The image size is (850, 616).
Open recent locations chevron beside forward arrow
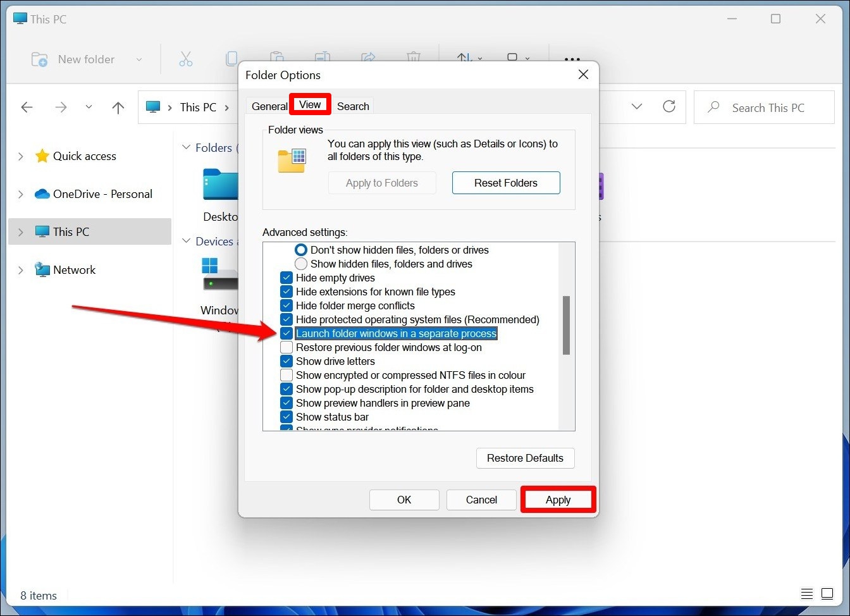click(89, 107)
